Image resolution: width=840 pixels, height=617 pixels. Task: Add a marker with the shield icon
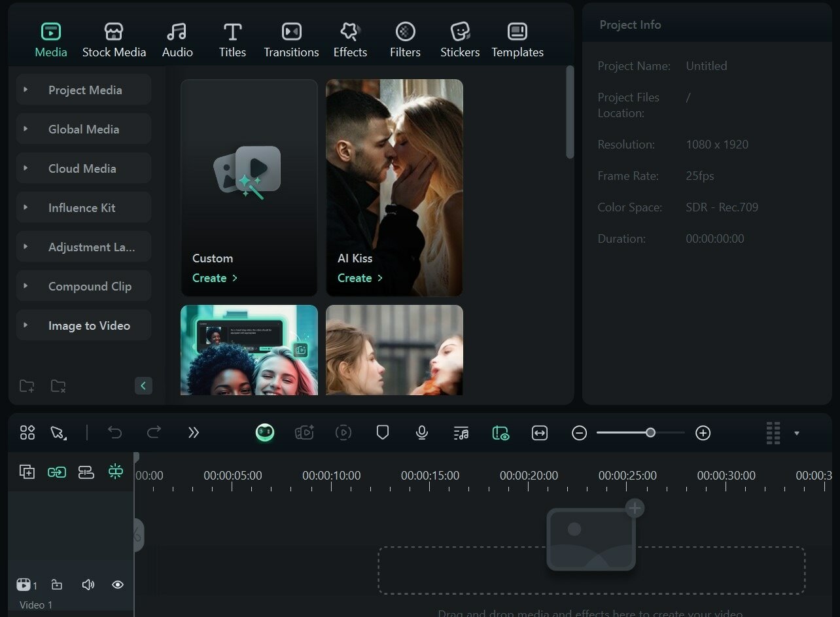coord(383,432)
